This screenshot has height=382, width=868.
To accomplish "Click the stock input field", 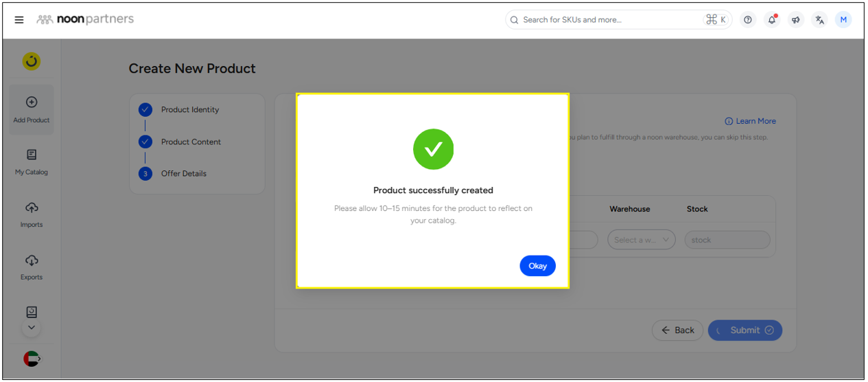I will click(x=727, y=240).
